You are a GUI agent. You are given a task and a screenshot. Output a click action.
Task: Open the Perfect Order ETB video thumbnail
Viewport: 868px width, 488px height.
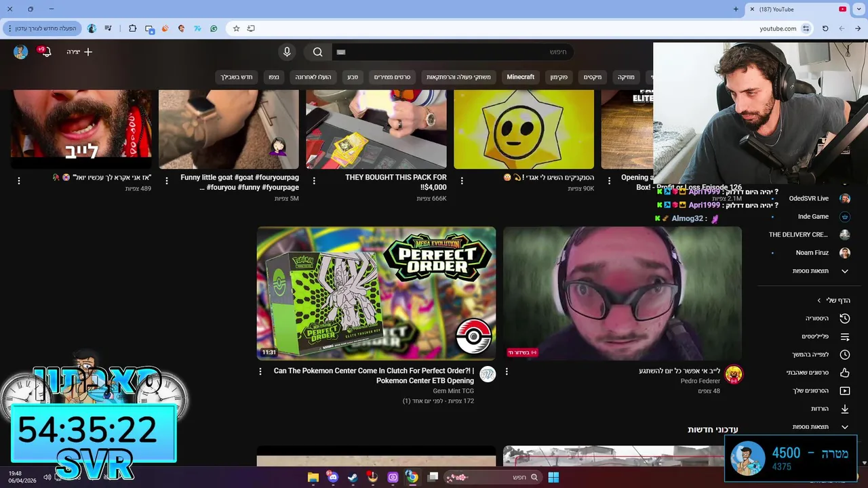tap(376, 293)
